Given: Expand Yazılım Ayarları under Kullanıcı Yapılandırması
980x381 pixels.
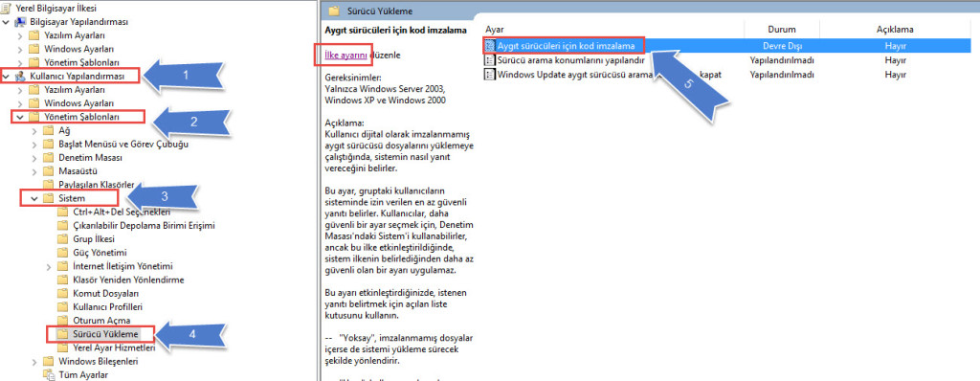Looking at the screenshot, I should [21, 89].
